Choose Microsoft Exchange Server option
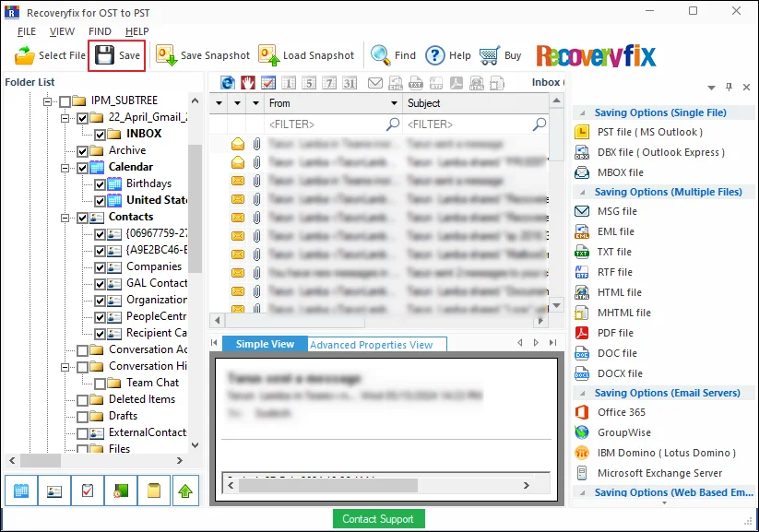The image size is (759, 532). (x=659, y=474)
